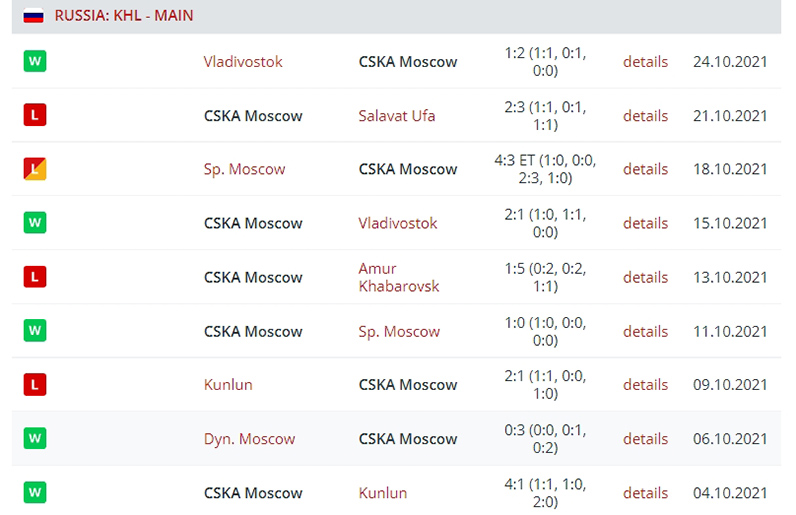796x515 pixels.
Task: Open the Amur Khabarovsk team page
Action: click(398, 277)
